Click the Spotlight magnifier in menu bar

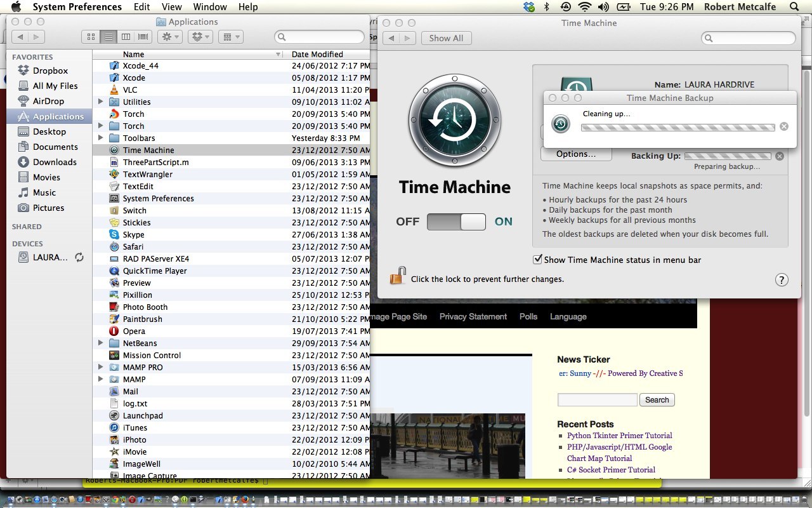tap(794, 7)
